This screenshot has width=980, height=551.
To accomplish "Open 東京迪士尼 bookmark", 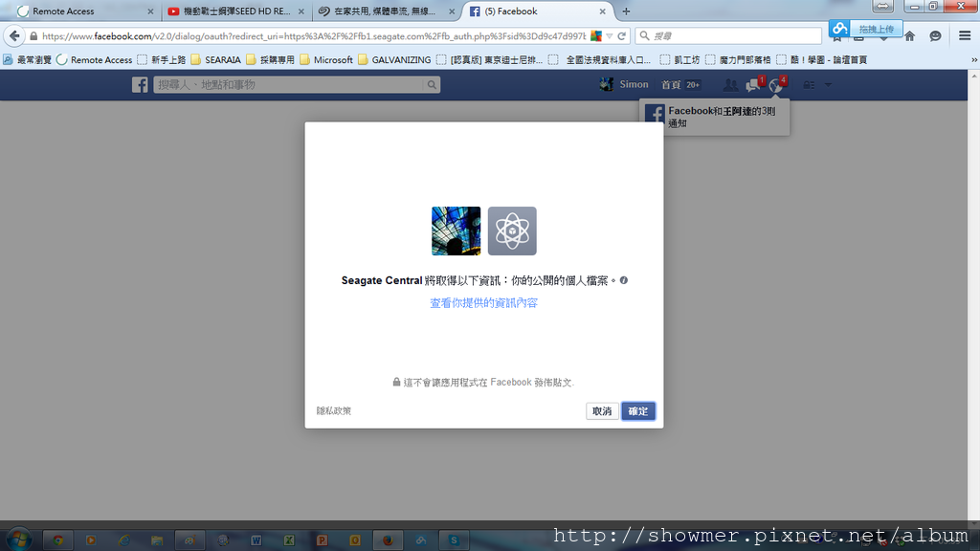I will click(x=489, y=60).
